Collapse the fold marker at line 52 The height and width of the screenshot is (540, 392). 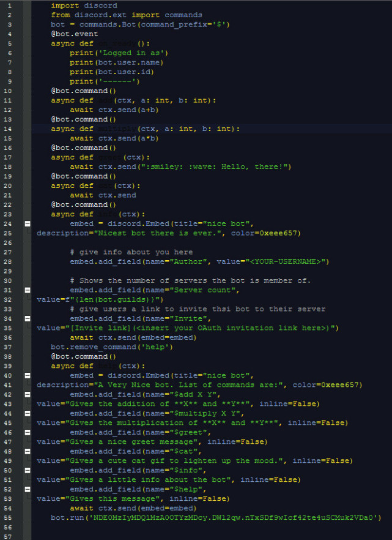pyautogui.click(x=28, y=489)
